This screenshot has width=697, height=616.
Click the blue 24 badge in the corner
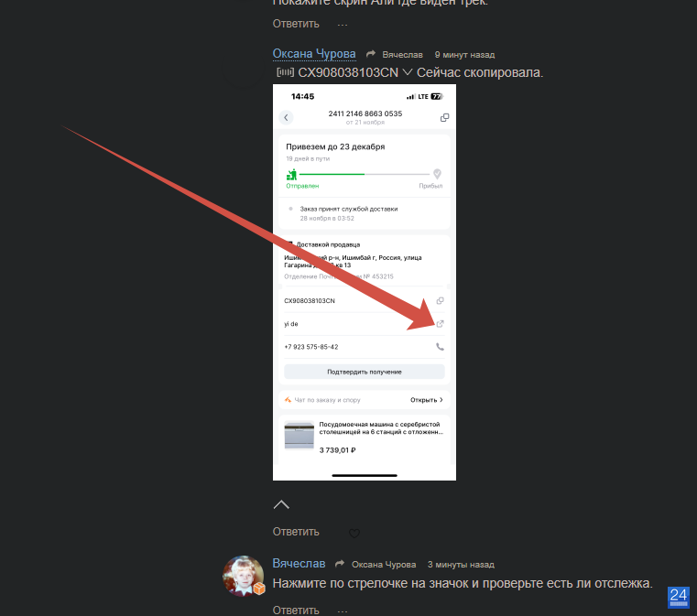pyautogui.click(x=679, y=597)
